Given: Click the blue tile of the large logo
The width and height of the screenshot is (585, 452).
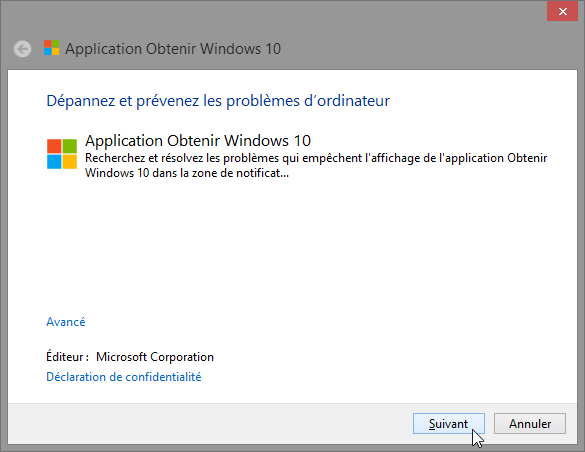Looking at the screenshot, I should 54,162.
